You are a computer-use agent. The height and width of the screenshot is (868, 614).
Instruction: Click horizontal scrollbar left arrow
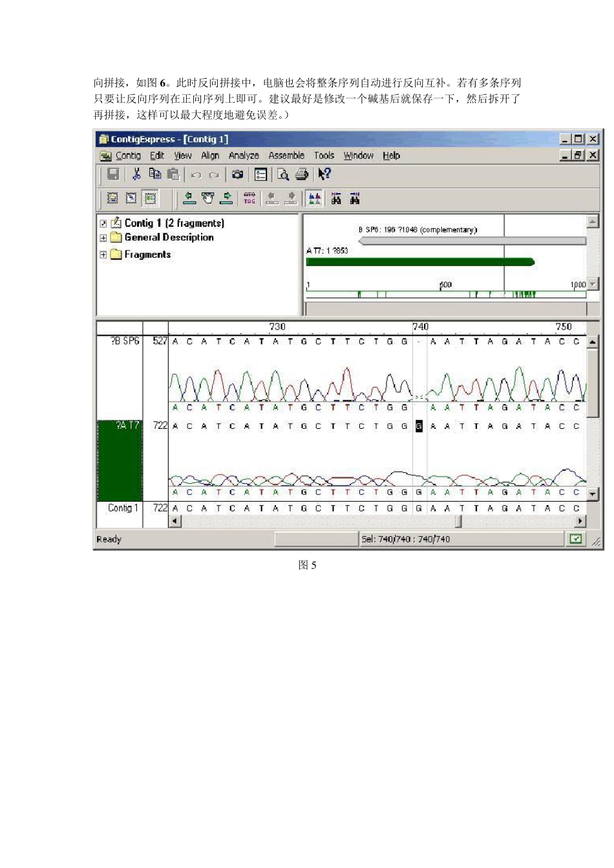(x=175, y=521)
